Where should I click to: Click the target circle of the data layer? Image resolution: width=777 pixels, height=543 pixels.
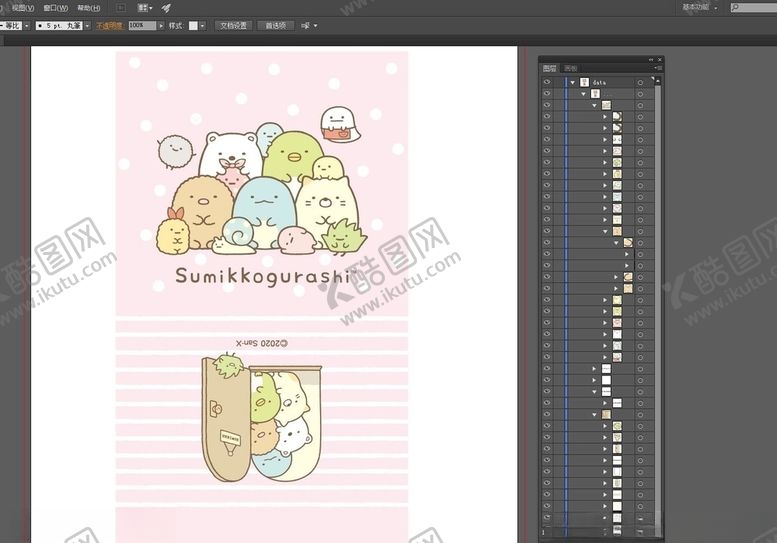pyautogui.click(x=640, y=82)
